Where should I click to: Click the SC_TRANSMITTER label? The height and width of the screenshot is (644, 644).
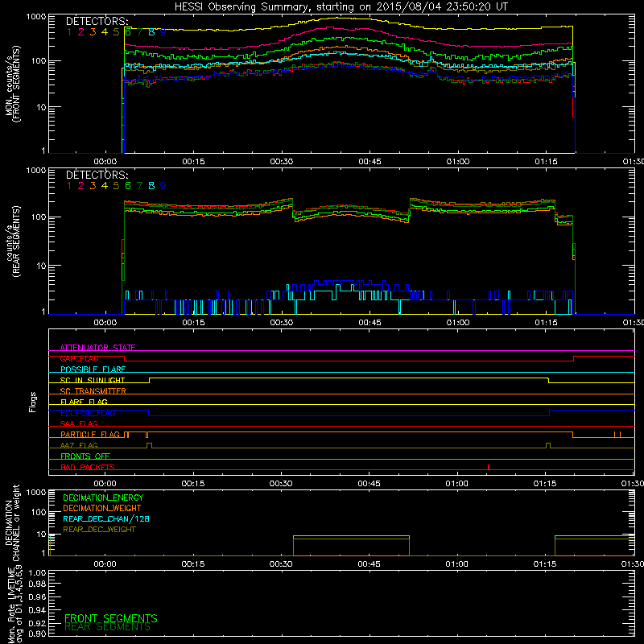pos(93,391)
